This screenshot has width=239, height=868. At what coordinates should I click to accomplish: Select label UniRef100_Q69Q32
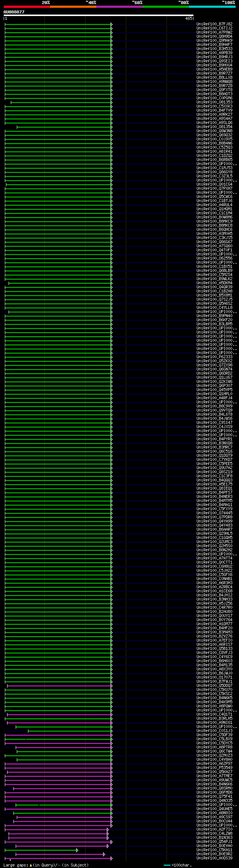pyautogui.click(x=214, y=135)
